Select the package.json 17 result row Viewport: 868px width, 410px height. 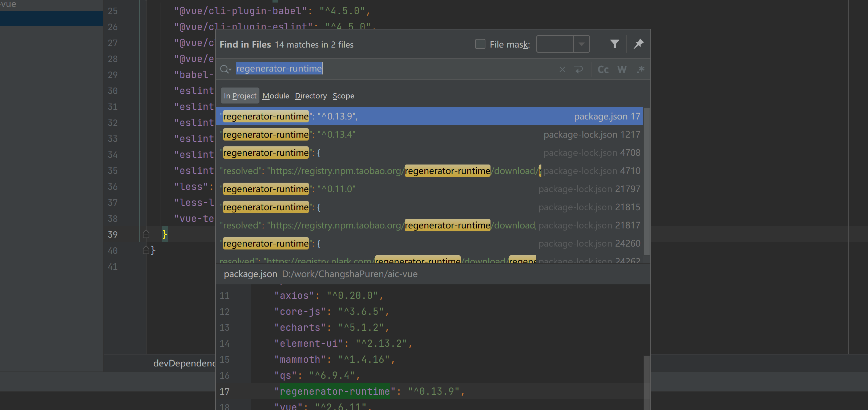(429, 116)
